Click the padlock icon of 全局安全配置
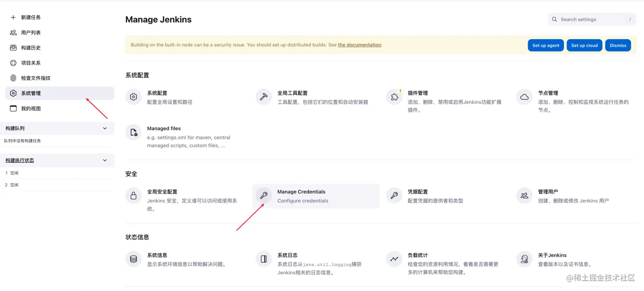644x291 pixels. coord(134,196)
